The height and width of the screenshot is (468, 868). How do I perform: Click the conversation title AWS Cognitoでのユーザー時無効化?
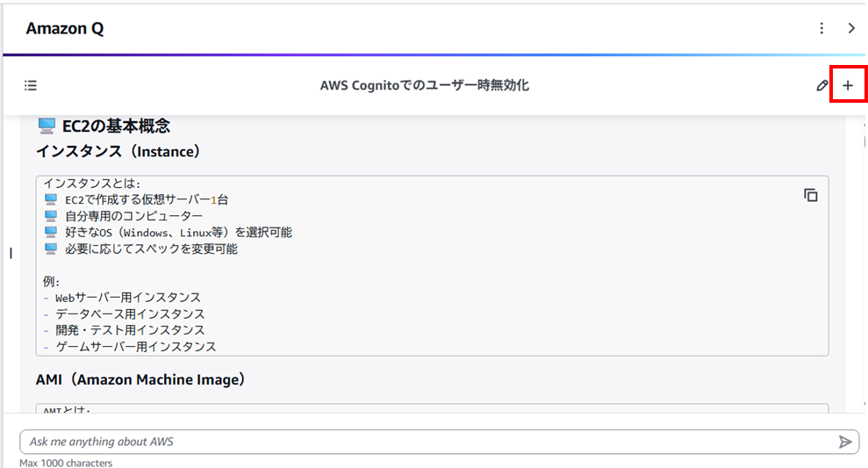coord(424,85)
